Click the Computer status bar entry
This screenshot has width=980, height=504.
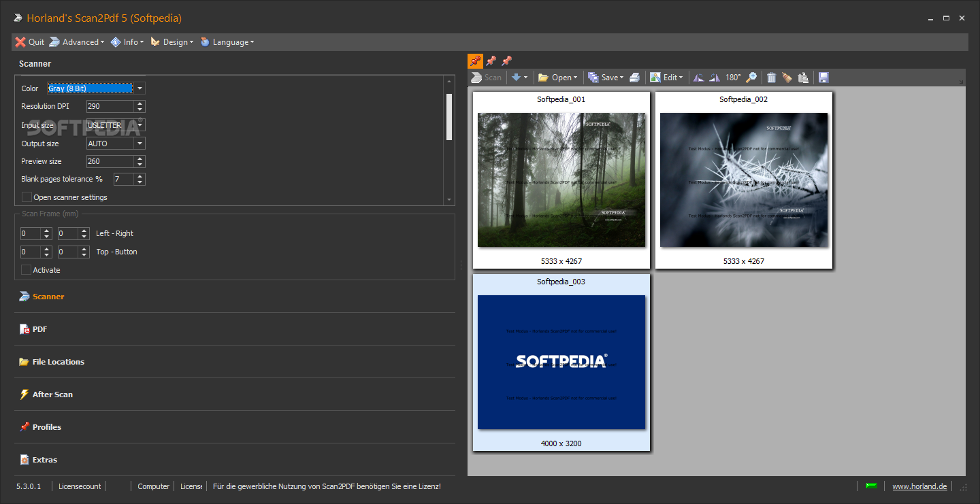[153, 486]
